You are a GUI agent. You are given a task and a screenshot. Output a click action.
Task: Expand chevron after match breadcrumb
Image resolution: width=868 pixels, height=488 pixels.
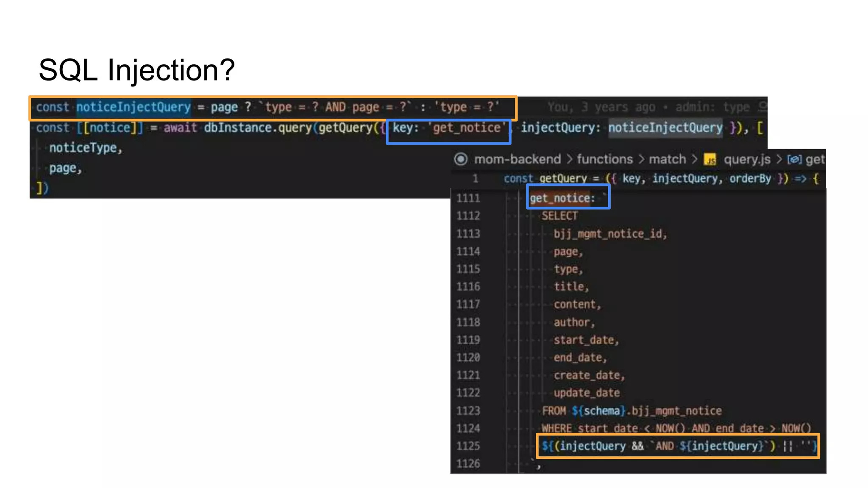point(694,159)
